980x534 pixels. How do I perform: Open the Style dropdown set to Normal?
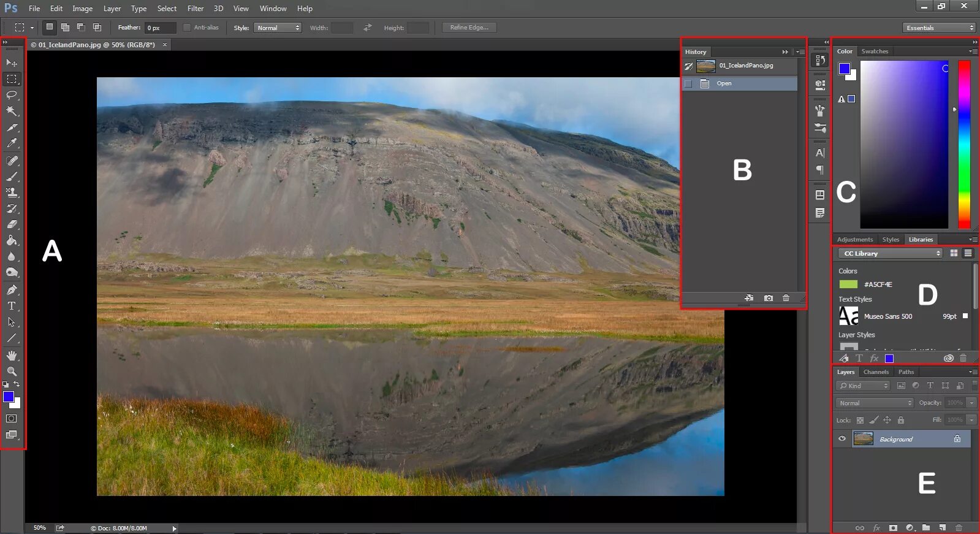tap(278, 28)
